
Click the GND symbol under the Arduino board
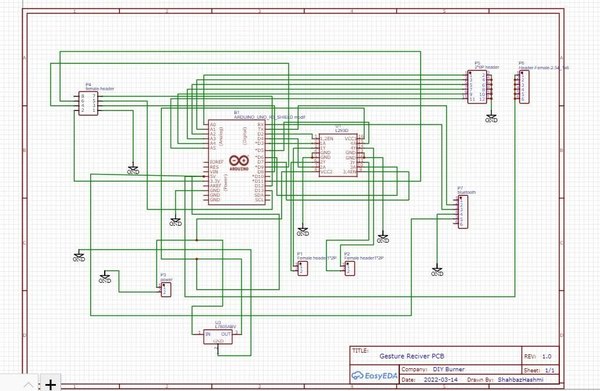click(x=175, y=222)
